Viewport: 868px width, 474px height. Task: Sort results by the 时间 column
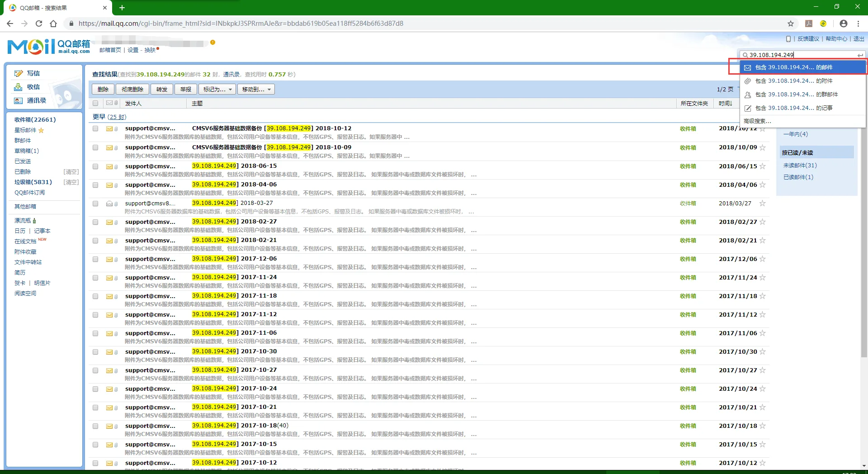coord(725,104)
